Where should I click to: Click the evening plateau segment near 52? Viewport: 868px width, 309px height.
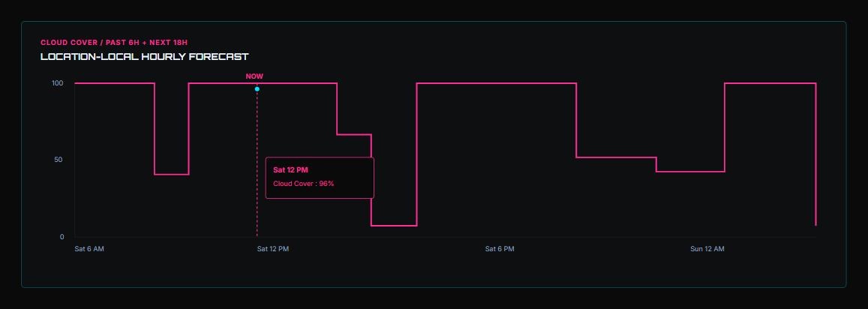click(x=616, y=157)
